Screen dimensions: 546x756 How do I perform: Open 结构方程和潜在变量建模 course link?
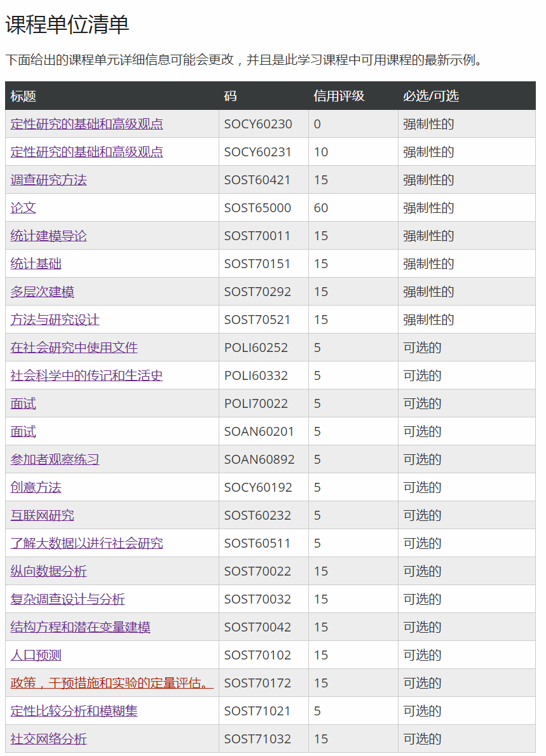click(x=80, y=627)
